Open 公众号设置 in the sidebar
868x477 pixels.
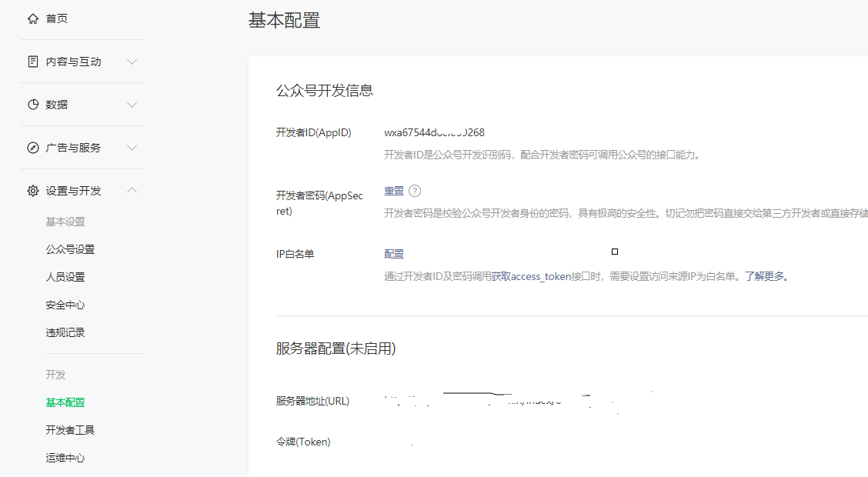(70, 249)
